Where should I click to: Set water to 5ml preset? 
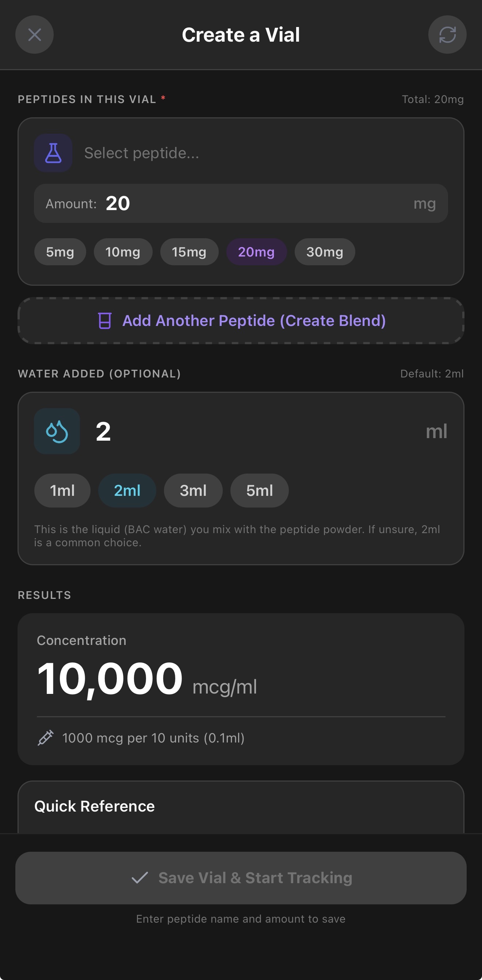click(x=259, y=490)
